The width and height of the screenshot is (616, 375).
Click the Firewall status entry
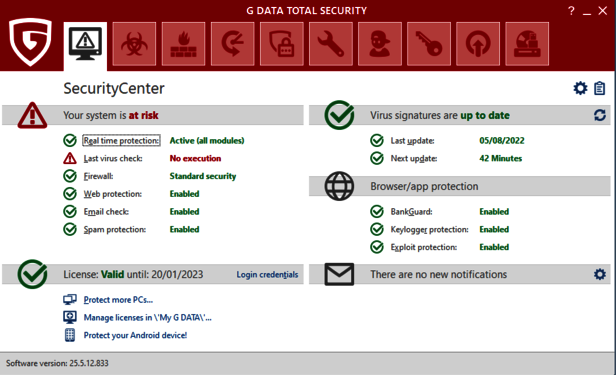[98, 176]
